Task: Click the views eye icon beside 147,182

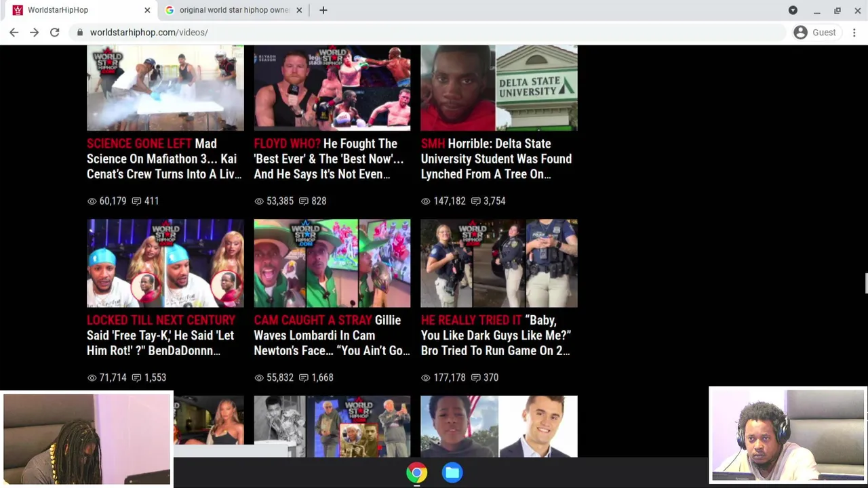Action: click(425, 201)
